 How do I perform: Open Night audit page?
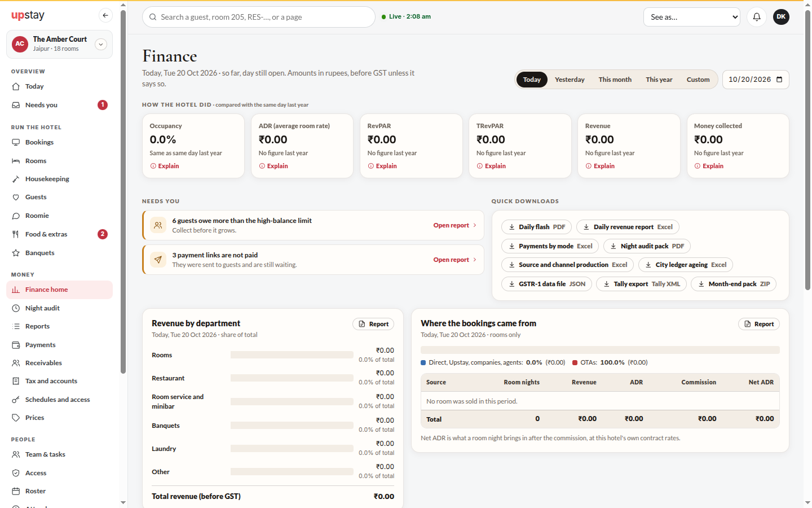pyautogui.click(x=59, y=308)
